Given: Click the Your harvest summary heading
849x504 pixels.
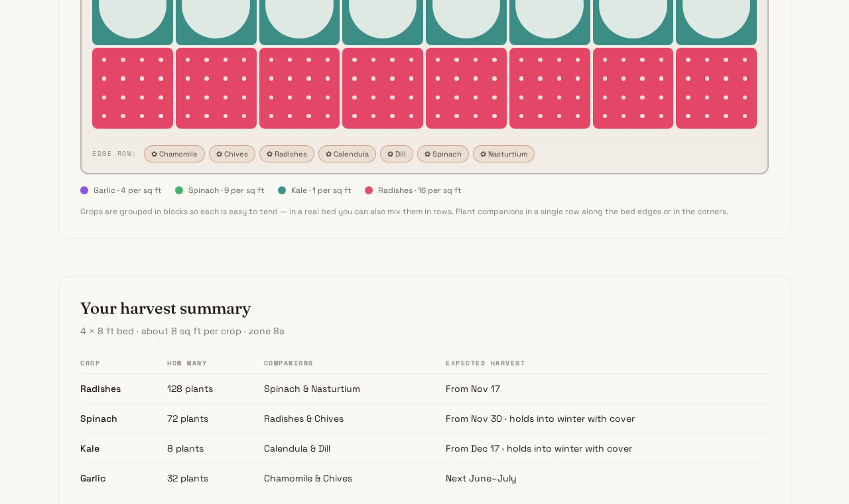Looking at the screenshot, I should click(165, 308).
